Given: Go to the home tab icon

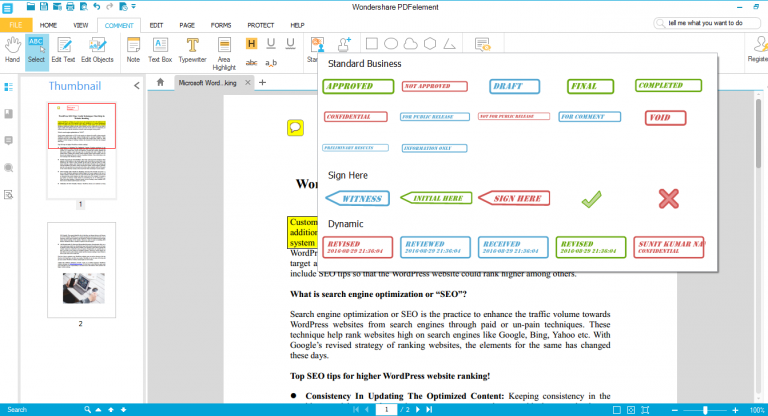Looking at the screenshot, I should tap(160, 82).
